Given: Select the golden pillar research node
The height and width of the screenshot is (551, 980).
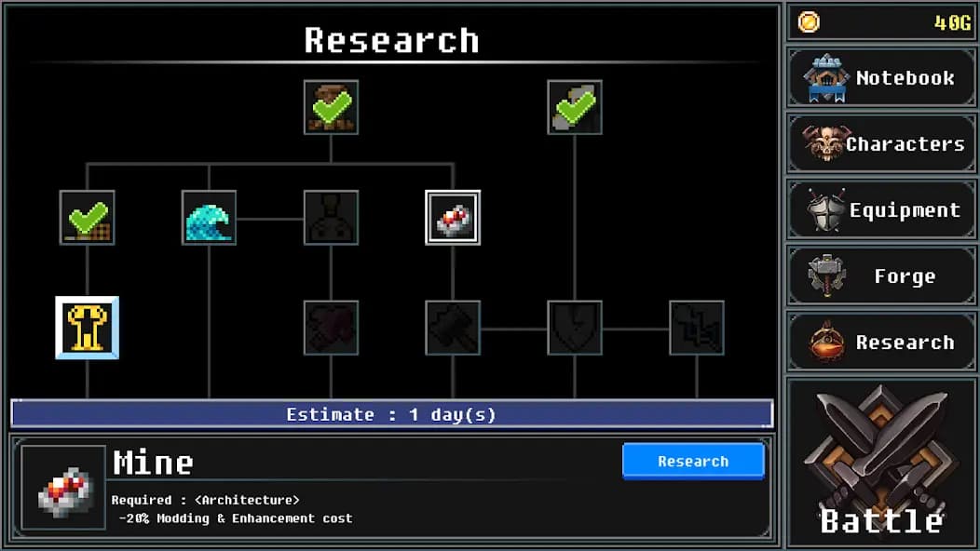Looking at the screenshot, I should point(87,328).
